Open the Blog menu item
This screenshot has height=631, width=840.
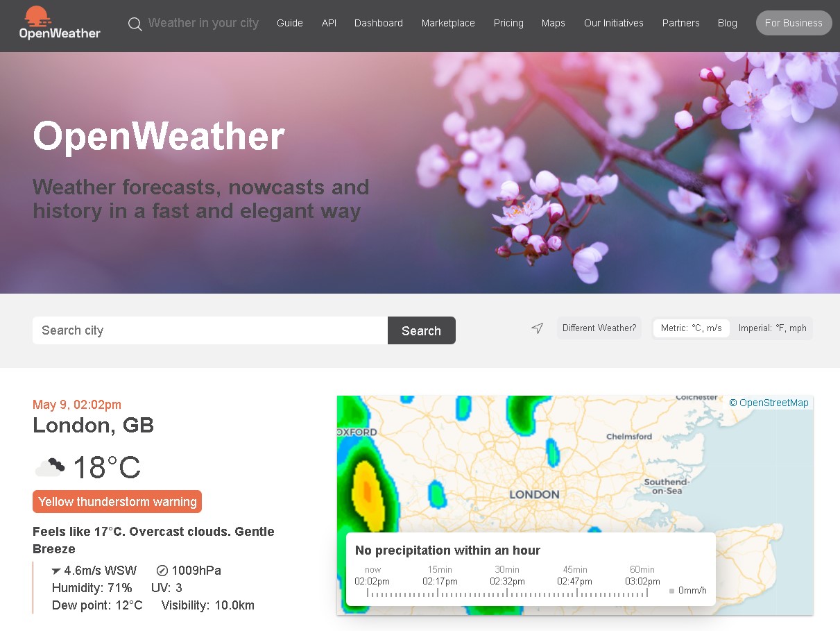(728, 23)
